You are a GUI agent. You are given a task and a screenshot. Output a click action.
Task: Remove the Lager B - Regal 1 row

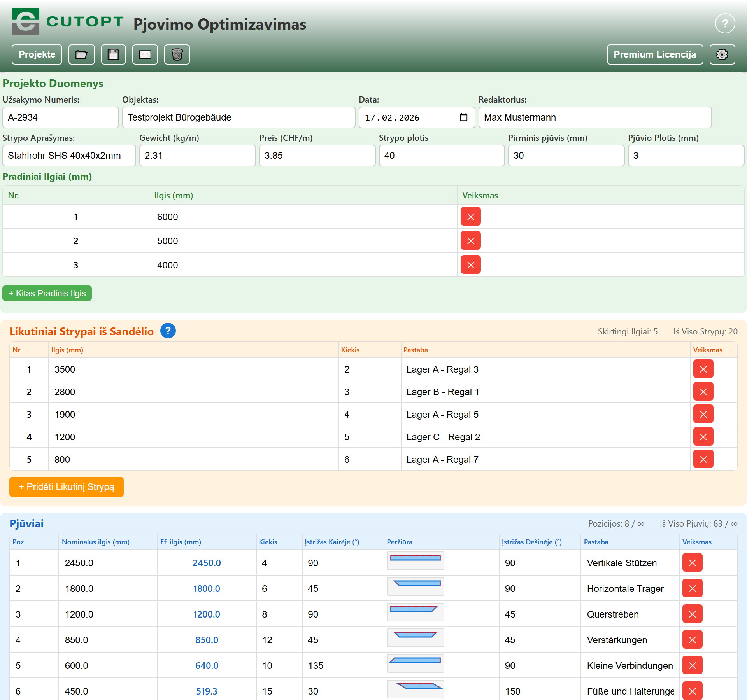[x=703, y=392]
